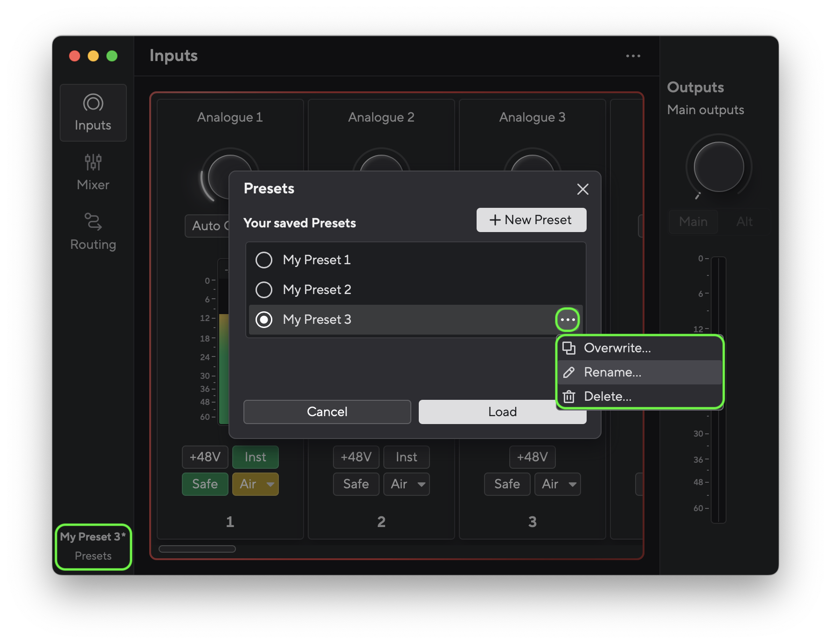Enable +48V phantom power on Analogue 1
Image resolution: width=831 pixels, height=644 pixels.
click(204, 457)
